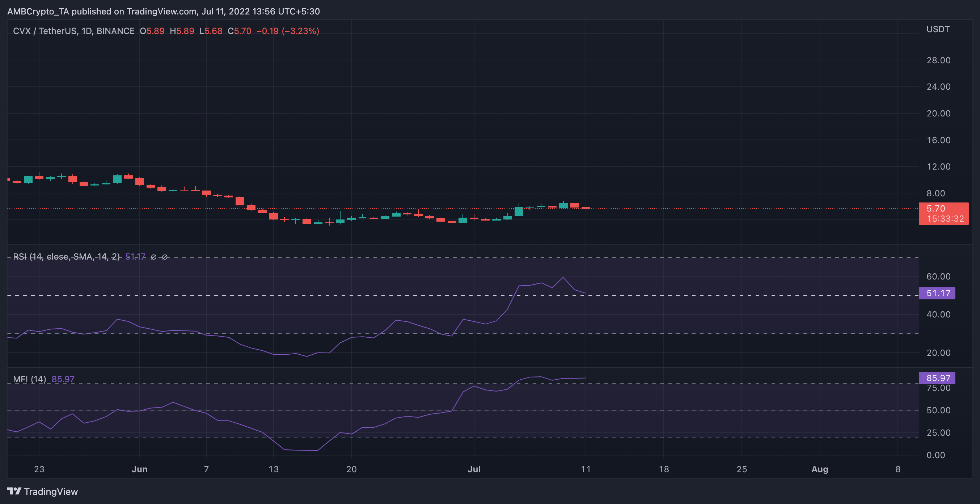Click the TradingView text next to the logo
Screen dimensions: 980x504
(52, 491)
